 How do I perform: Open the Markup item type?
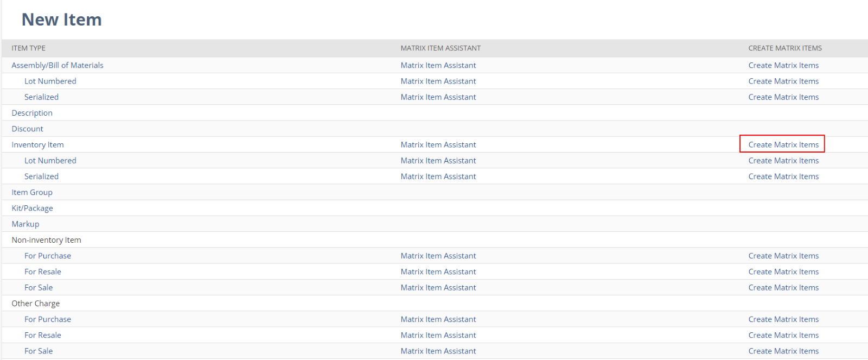tap(25, 224)
